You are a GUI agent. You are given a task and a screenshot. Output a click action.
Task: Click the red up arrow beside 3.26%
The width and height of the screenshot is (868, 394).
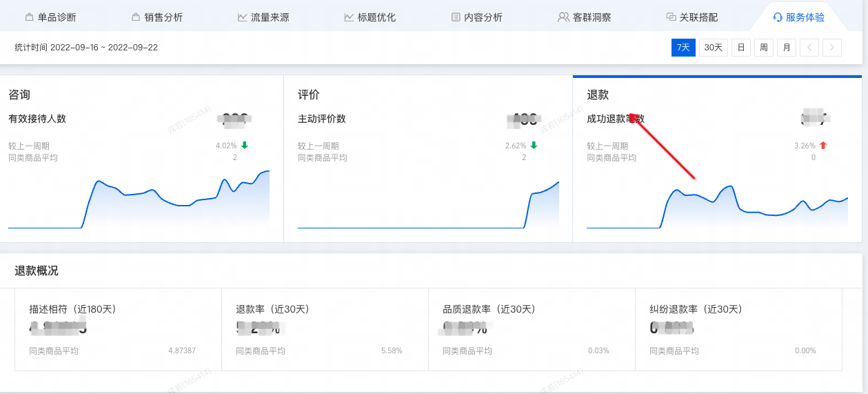pyautogui.click(x=822, y=146)
